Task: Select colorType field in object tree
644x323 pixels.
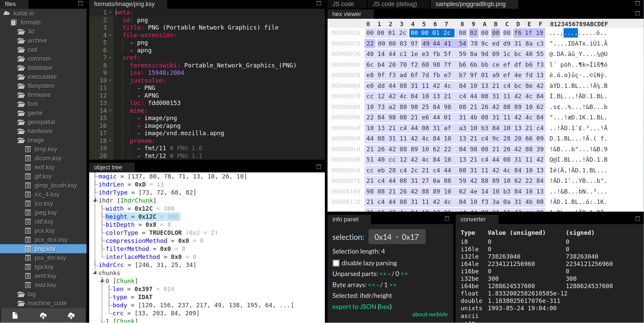Action: pyautogui.click(x=161, y=233)
